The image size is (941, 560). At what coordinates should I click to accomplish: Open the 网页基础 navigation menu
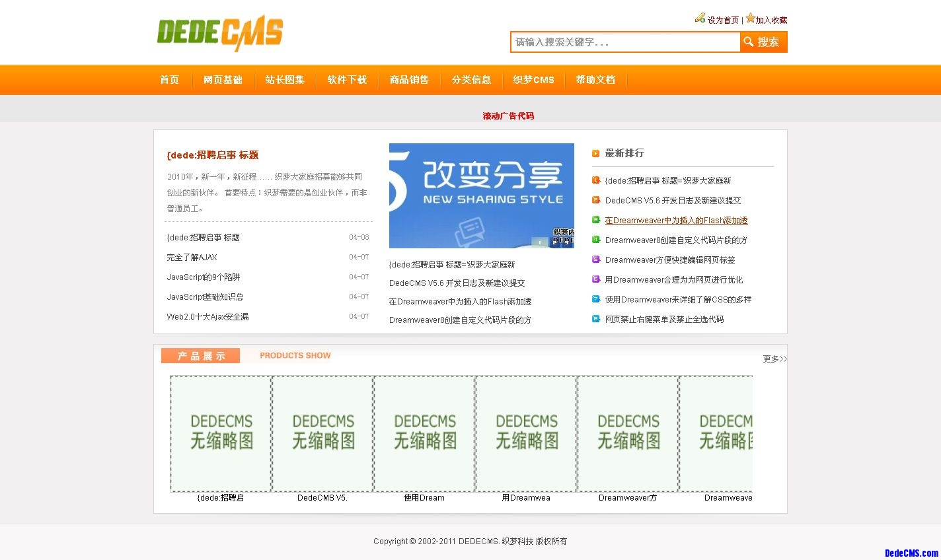[223, 80]
